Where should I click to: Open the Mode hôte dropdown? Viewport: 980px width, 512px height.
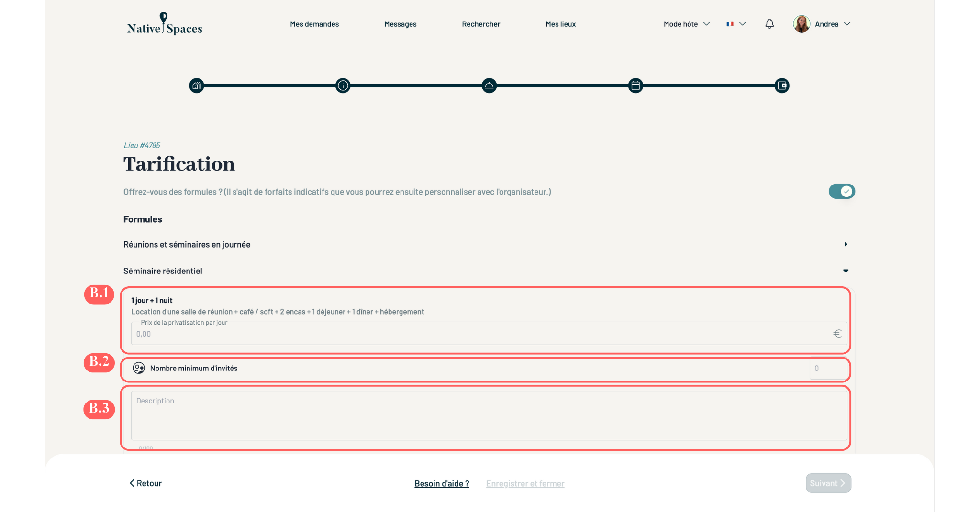[686, 24]
